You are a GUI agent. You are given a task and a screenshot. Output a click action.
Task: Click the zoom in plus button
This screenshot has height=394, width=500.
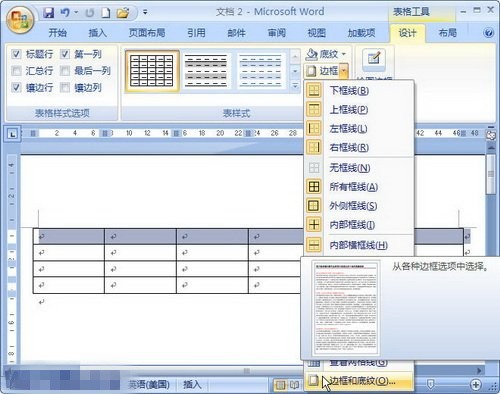point(475,384)
